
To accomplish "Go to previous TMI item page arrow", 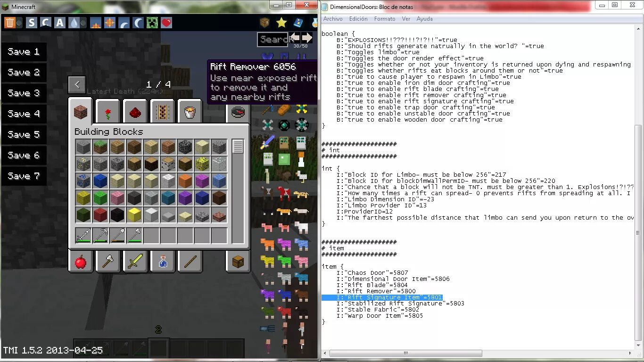I will [295, 38].
